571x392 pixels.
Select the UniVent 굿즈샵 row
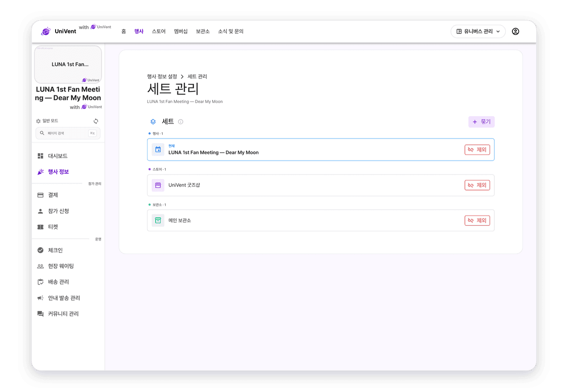click(x=320, y=185)
